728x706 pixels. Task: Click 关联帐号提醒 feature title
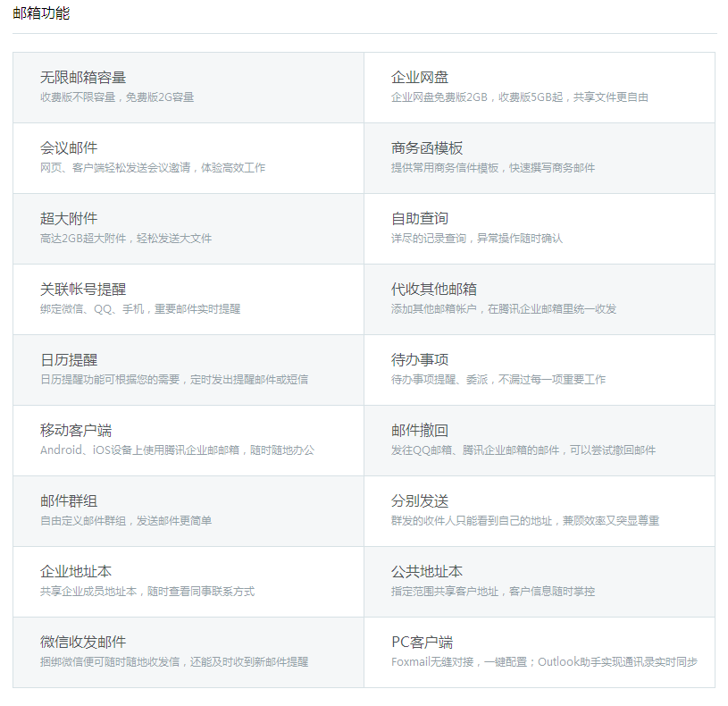point(83,290)
